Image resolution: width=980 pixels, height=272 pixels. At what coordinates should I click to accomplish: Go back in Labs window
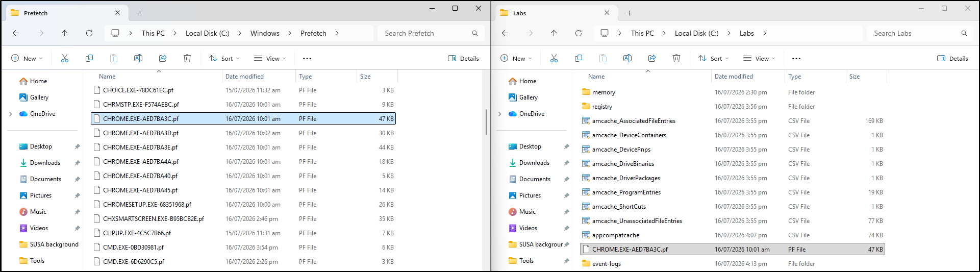(x=505, y=33)
